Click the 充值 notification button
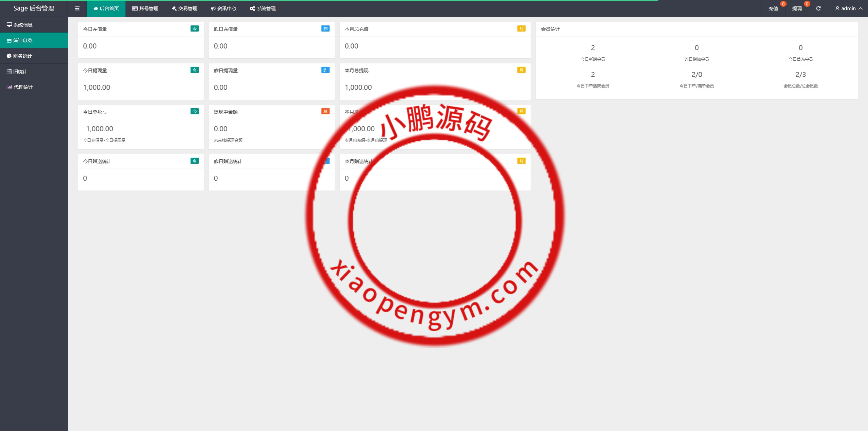The image size is (868, 431). point(773,8)
